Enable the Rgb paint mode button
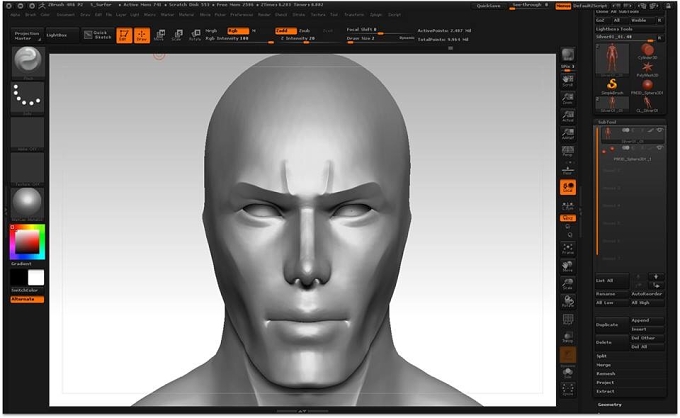 coord(238,31)
